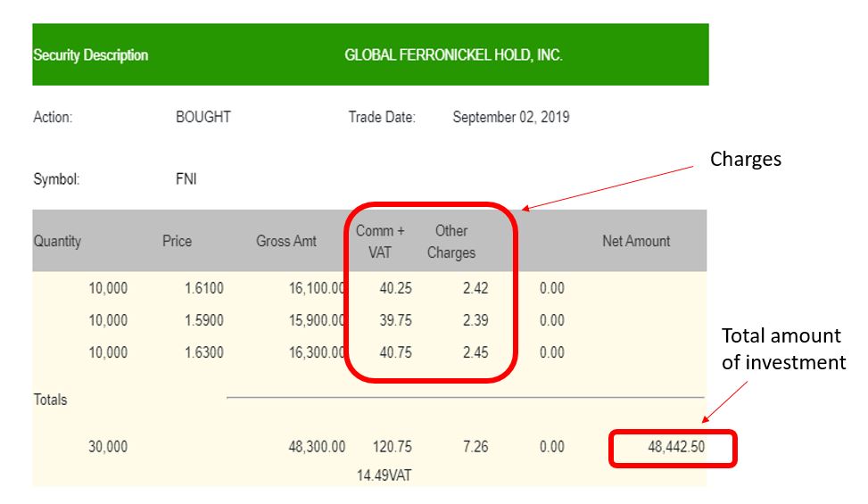Select commission value '40.75'
Viewport: 868px width, 504px height.
[396, 352]
